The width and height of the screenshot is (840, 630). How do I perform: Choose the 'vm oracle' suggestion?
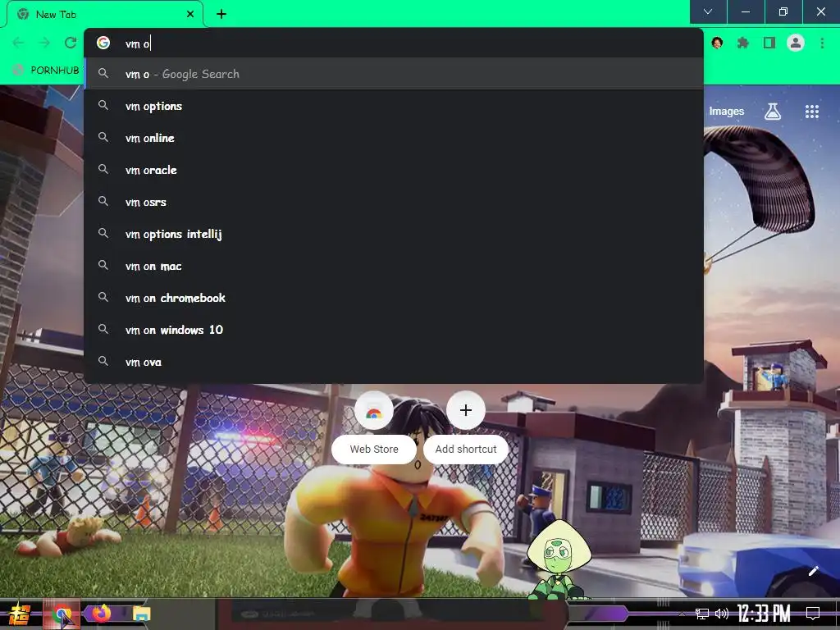[x=394, y=170]
